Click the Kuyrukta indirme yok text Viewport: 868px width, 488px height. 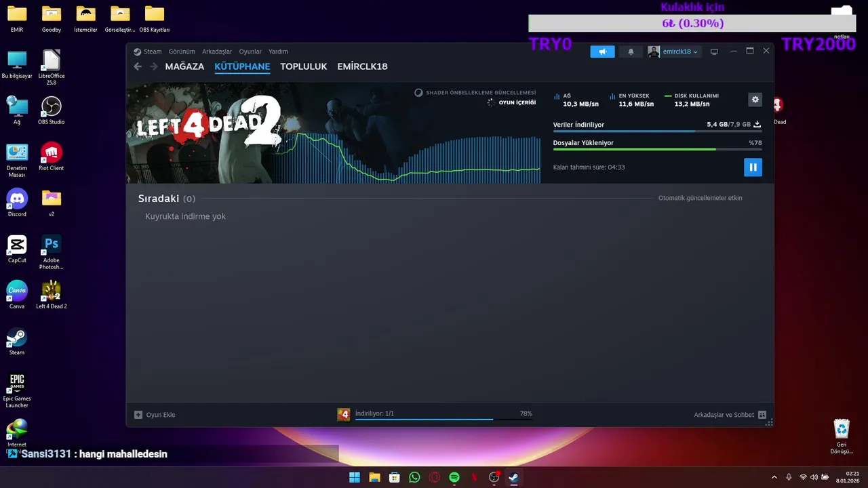(185, 216)
